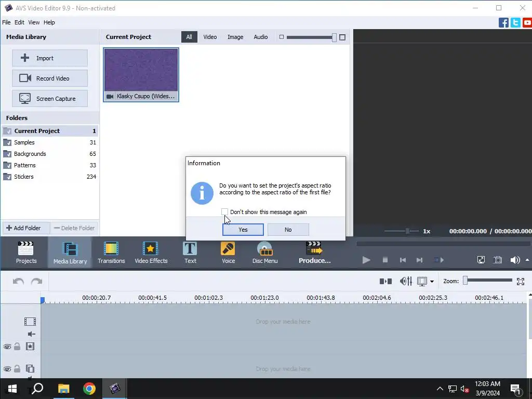Toggle lock on the overlay track

pos(17,368)
